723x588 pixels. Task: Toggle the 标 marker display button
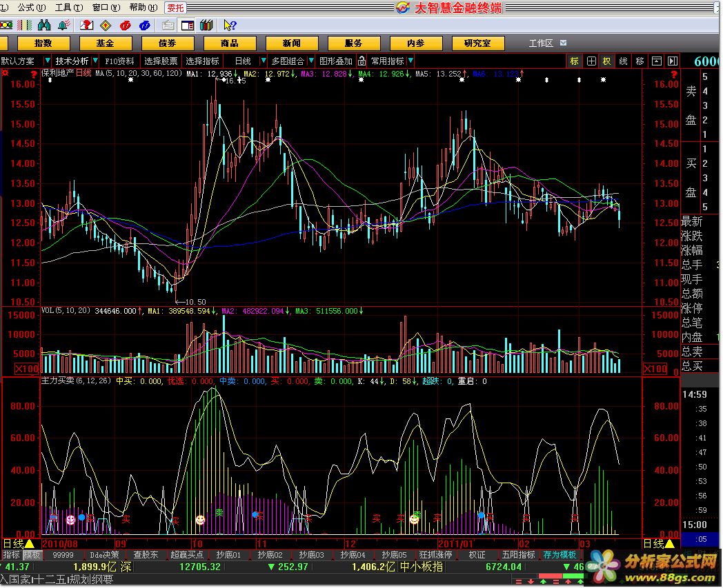pos(574,61)
